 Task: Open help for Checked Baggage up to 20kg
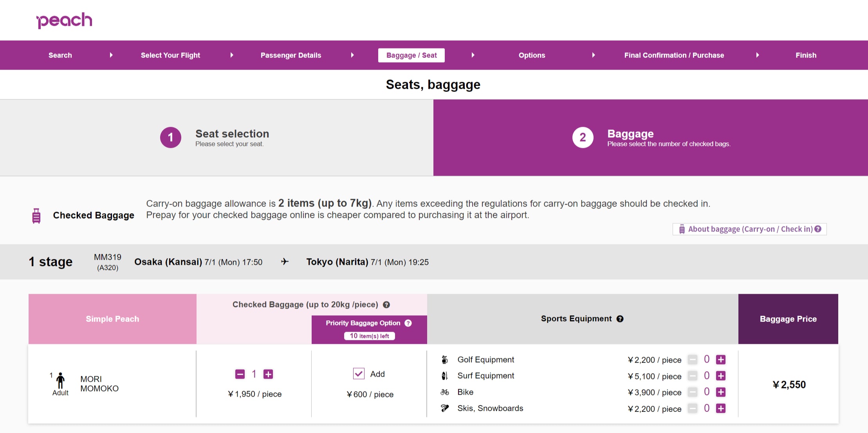pyautogui.click(x=386, y=305)
